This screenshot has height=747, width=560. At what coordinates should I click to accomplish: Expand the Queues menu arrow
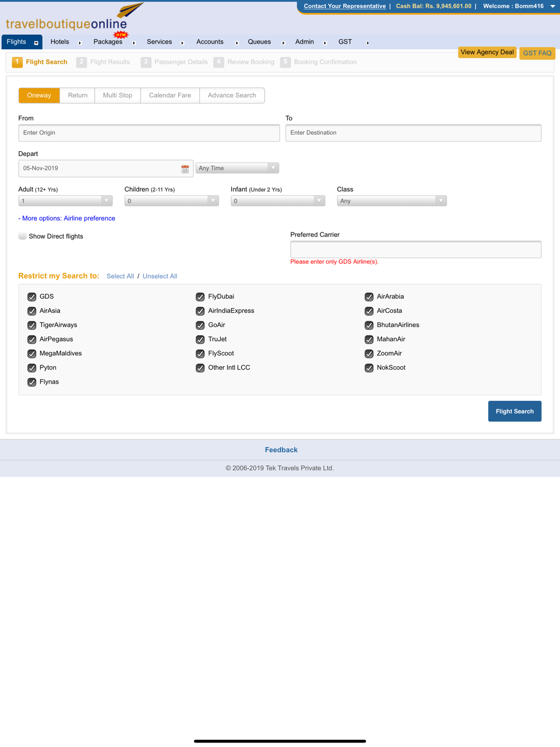[283, 43]
